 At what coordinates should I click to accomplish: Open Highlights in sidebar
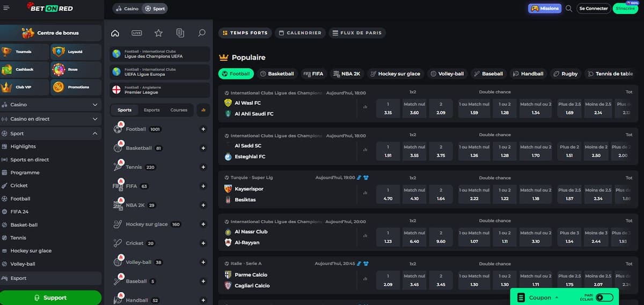pos(23,147)
